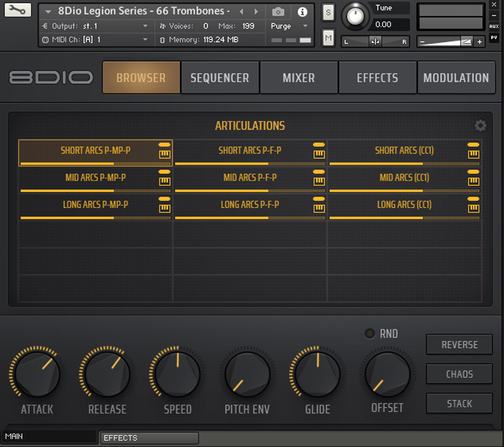Increase volume with the plus icon
This screenshot has height=447, width=504.
[x=479, y=42]
